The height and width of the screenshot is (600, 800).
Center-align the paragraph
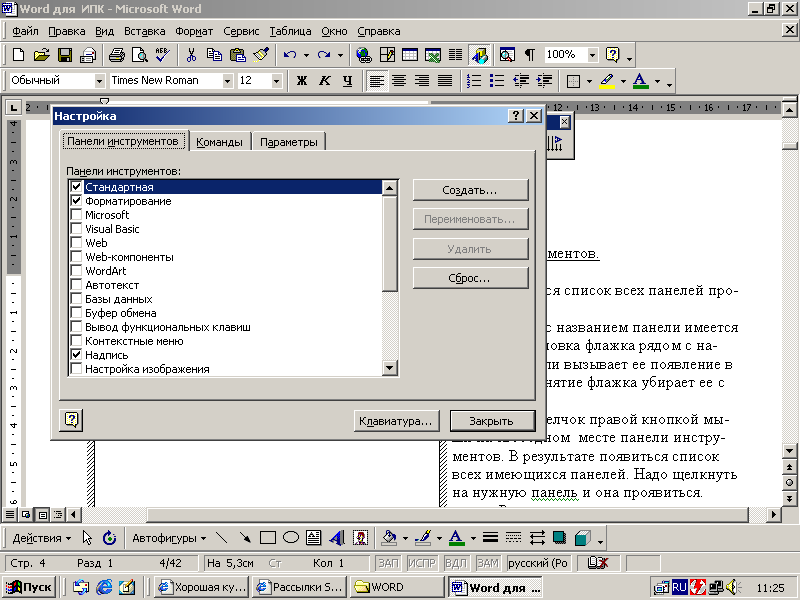[399, 81]
